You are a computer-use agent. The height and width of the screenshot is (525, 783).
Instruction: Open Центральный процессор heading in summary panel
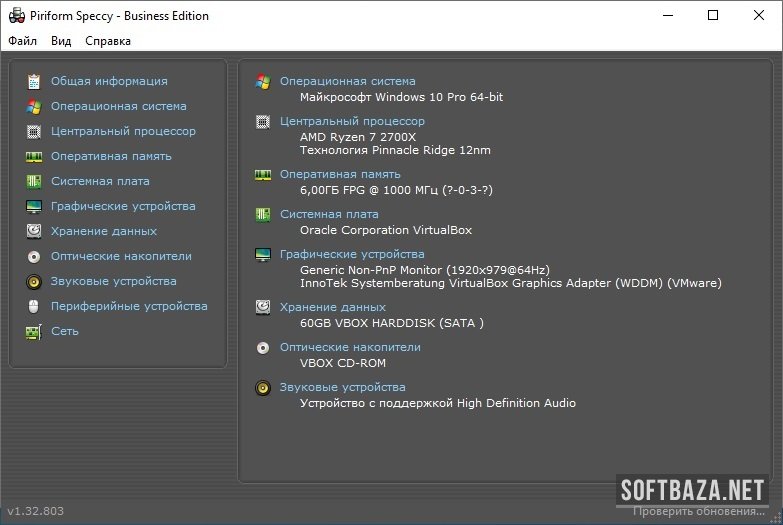click(352, 121)
